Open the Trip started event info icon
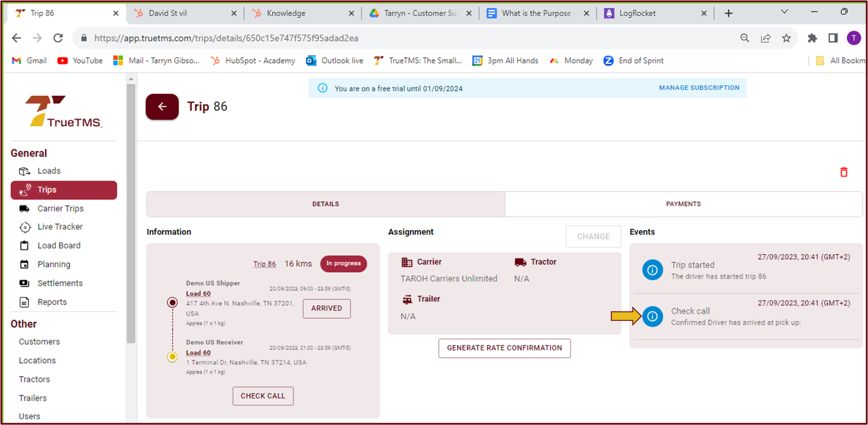 pos(652,270)
